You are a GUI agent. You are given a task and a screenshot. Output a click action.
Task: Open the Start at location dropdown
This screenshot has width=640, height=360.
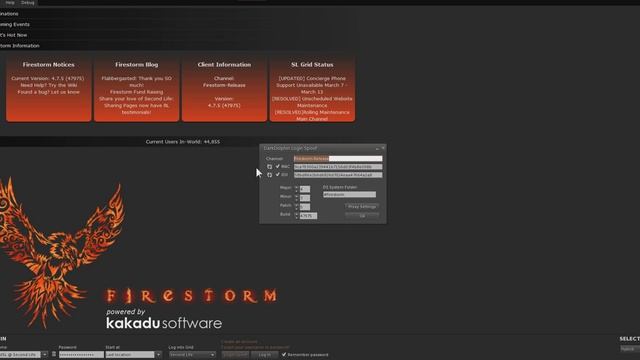tap(159, 355)
